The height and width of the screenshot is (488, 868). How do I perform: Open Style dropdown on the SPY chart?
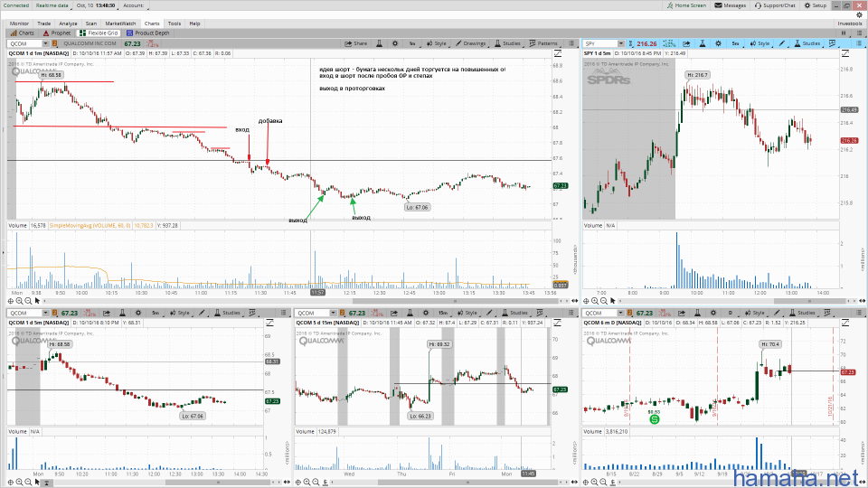[x=760, y=43]
